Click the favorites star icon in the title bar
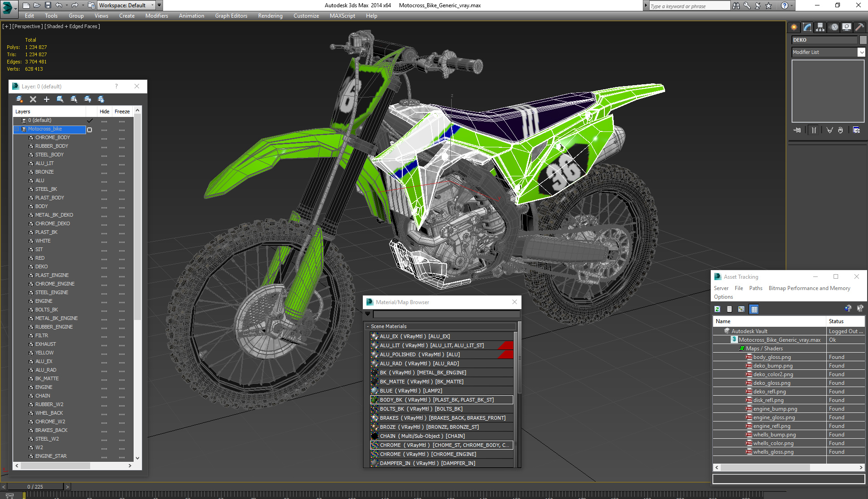 (x=769, y=5)
